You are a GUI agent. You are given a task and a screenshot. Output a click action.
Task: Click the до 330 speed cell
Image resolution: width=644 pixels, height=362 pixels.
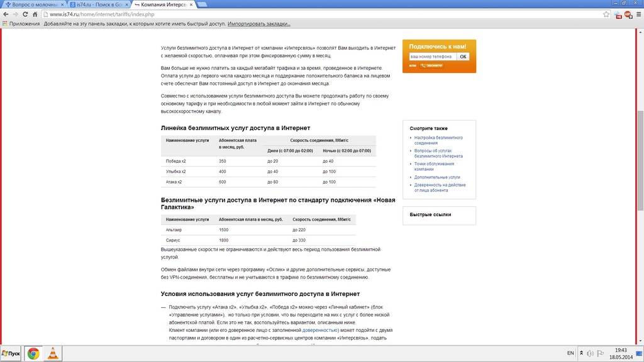tap(299, 240)
